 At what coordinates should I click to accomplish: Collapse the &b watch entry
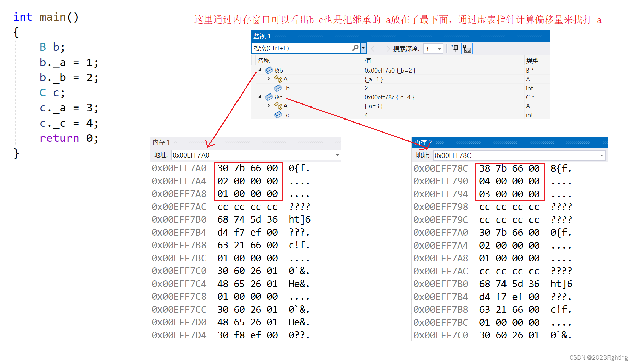[x=260, y=70]
